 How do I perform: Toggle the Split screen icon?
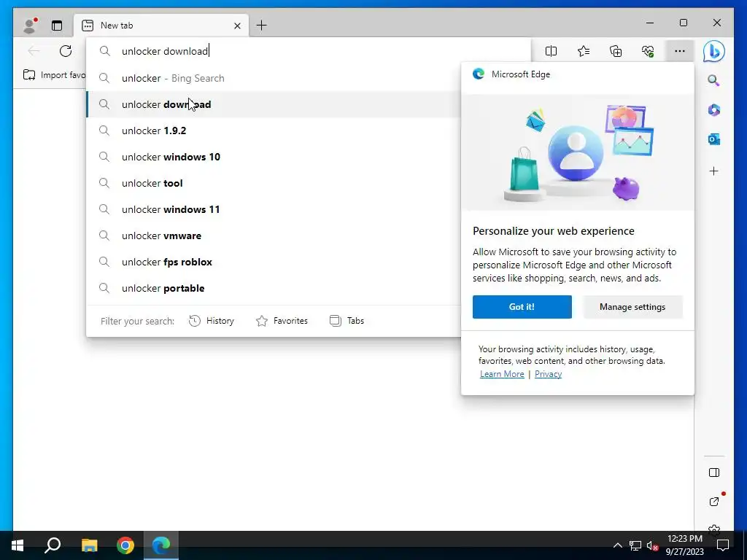click(551, 51)
